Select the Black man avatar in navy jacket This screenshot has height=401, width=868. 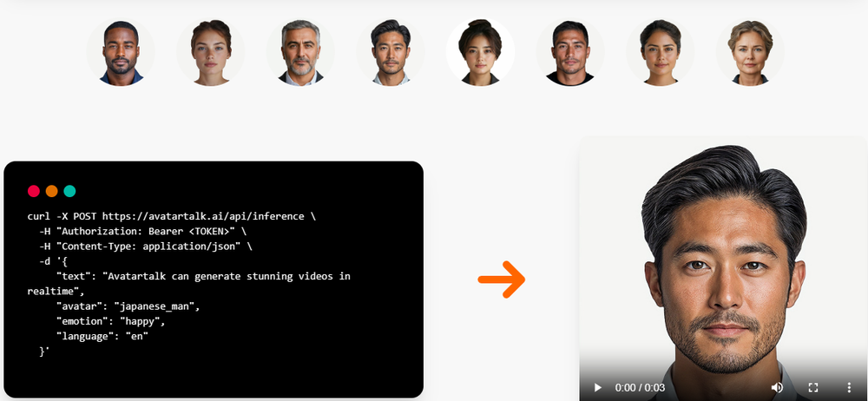[x=121, y=52]
